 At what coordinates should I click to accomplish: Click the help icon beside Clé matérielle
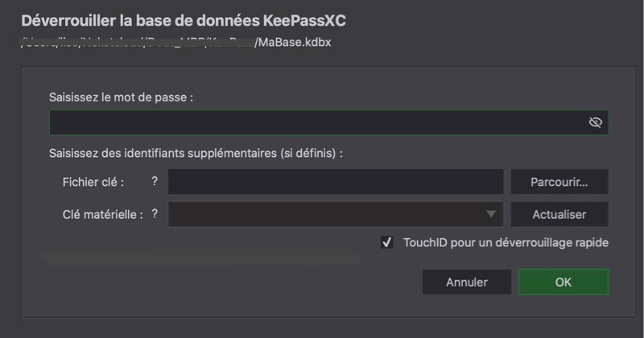point(155,214)
